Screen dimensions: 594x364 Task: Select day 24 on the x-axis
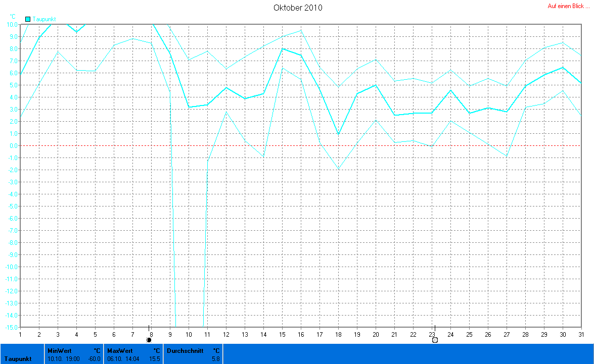tap(450, 335)
